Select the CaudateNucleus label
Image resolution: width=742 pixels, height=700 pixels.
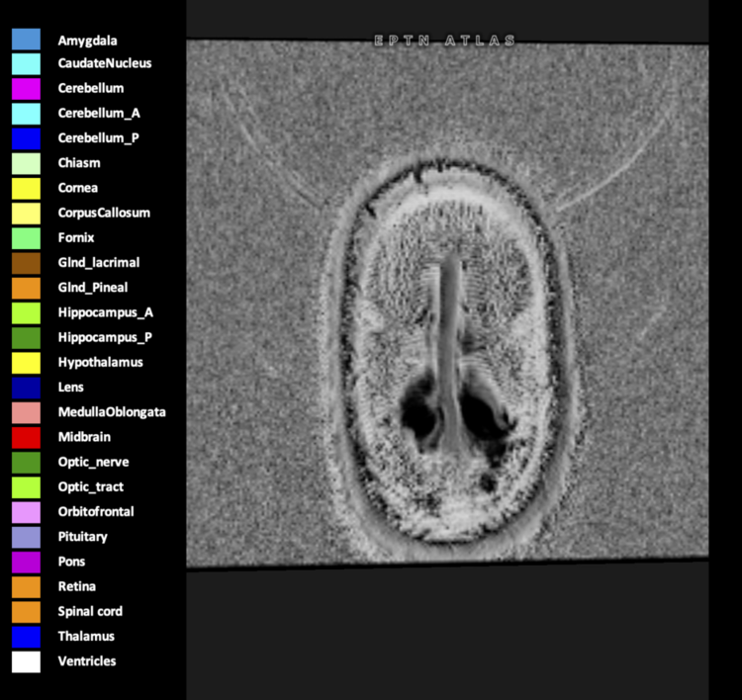(x=105, y=63)
